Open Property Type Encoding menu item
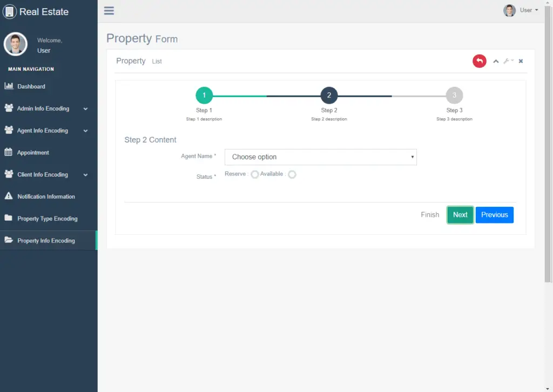The height and width of the screenshot is (392, 553). pos(48,219)
